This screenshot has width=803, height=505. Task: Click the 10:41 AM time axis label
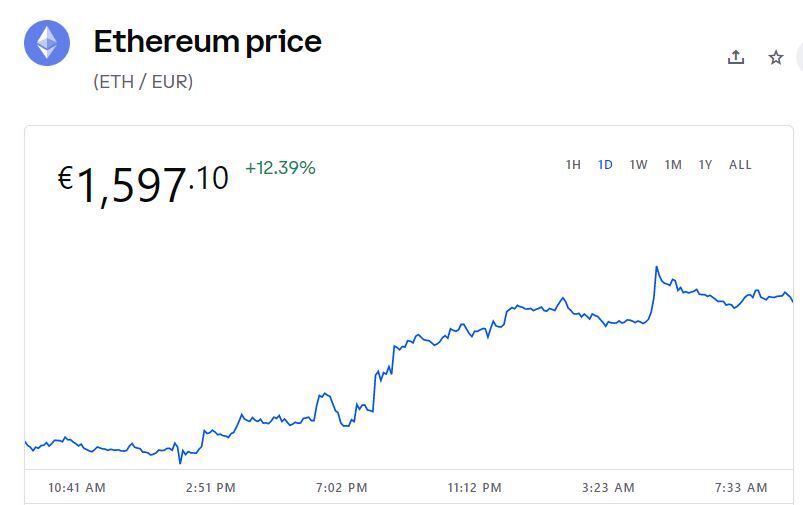(77, 488)
